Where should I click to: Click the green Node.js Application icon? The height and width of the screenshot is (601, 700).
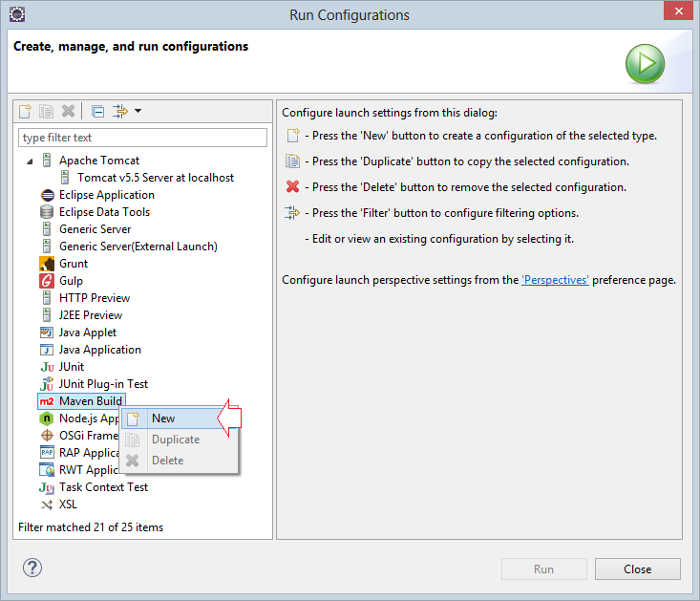(x=47, y=419)
